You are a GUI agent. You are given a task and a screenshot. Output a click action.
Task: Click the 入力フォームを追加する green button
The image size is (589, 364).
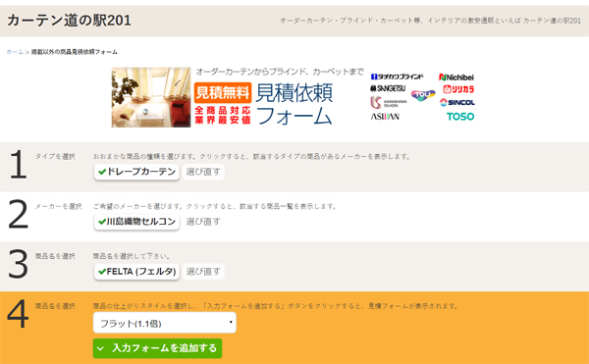pyautogui.click(x=157, y=348)
